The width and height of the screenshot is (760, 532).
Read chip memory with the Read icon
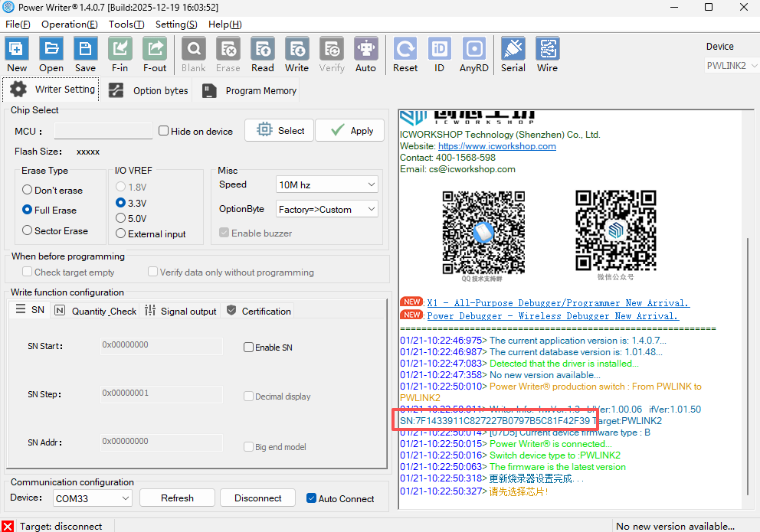click(262, 55)
